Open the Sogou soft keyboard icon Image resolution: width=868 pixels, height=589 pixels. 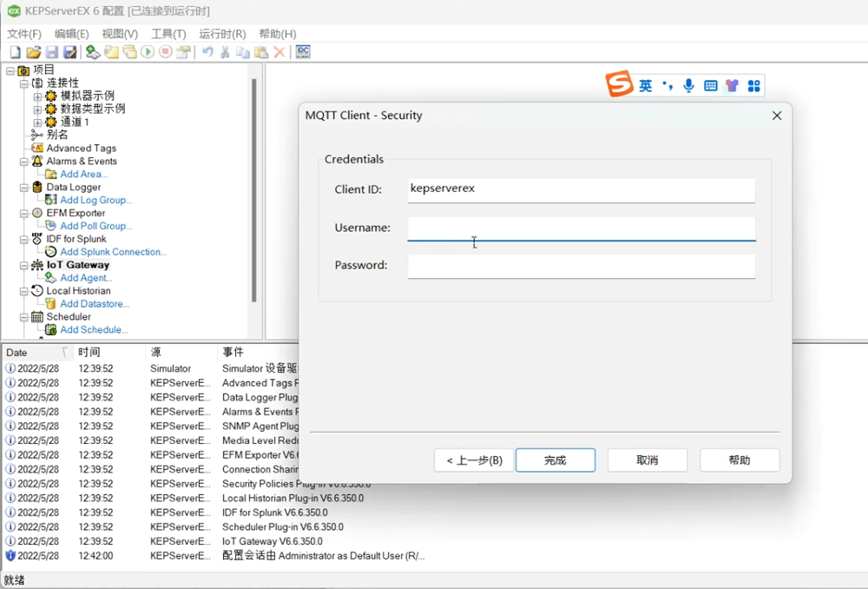[x=711, y=85]
